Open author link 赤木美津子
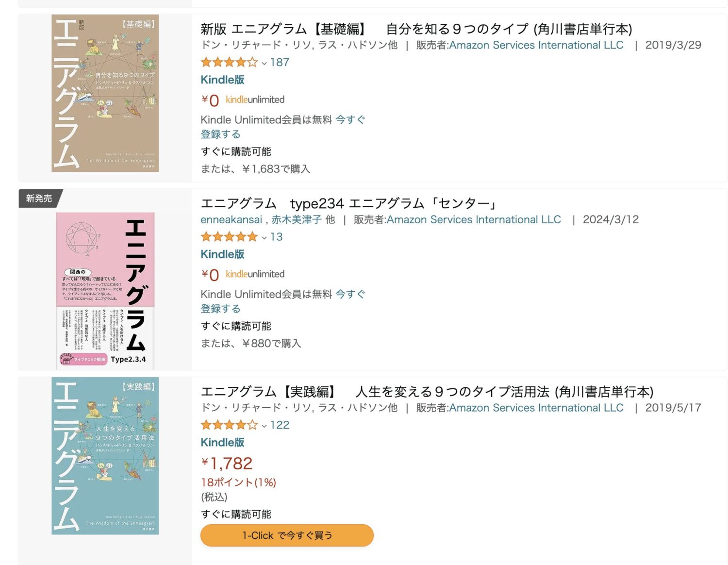The width and height of the screenshot is (728, 565). (x=296, y=219)
